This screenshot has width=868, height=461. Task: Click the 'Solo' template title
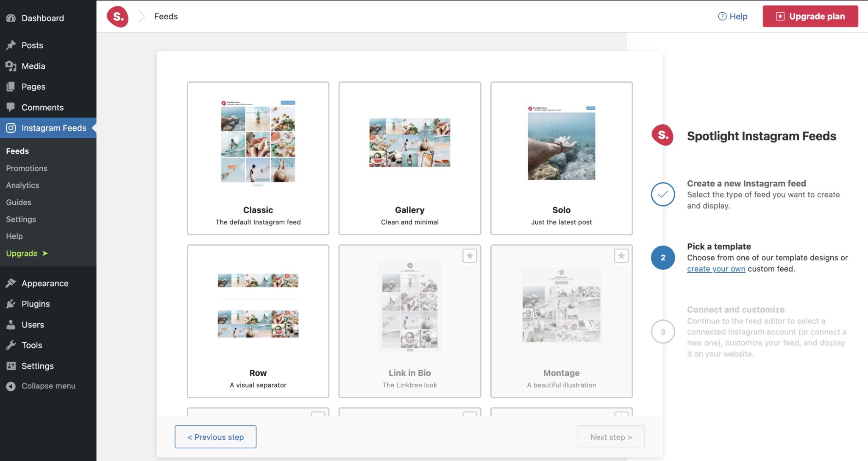tap(562, 210)
